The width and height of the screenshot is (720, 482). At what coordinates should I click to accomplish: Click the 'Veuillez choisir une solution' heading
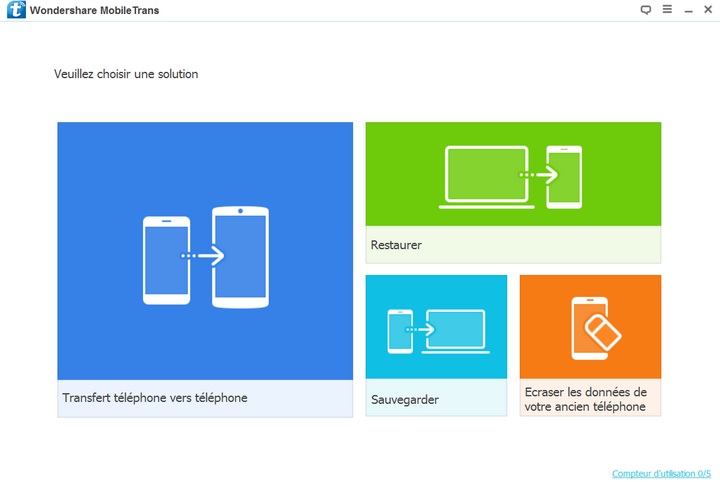click(126, 74)
